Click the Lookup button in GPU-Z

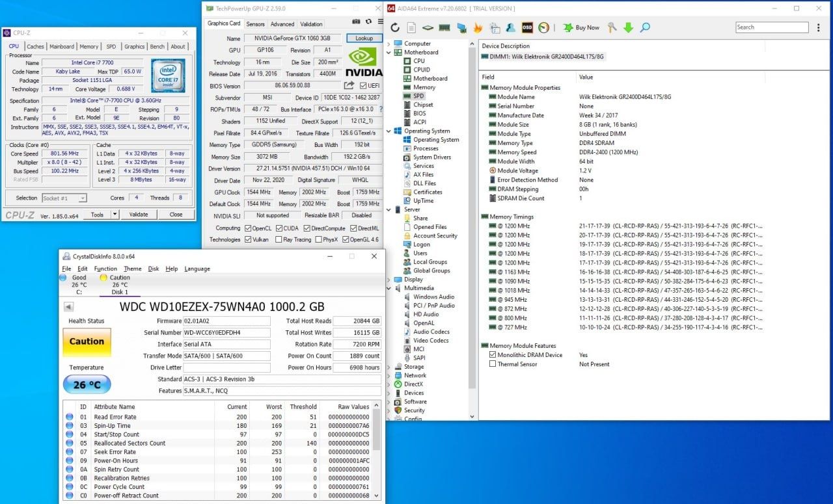[x=364, y=38]
